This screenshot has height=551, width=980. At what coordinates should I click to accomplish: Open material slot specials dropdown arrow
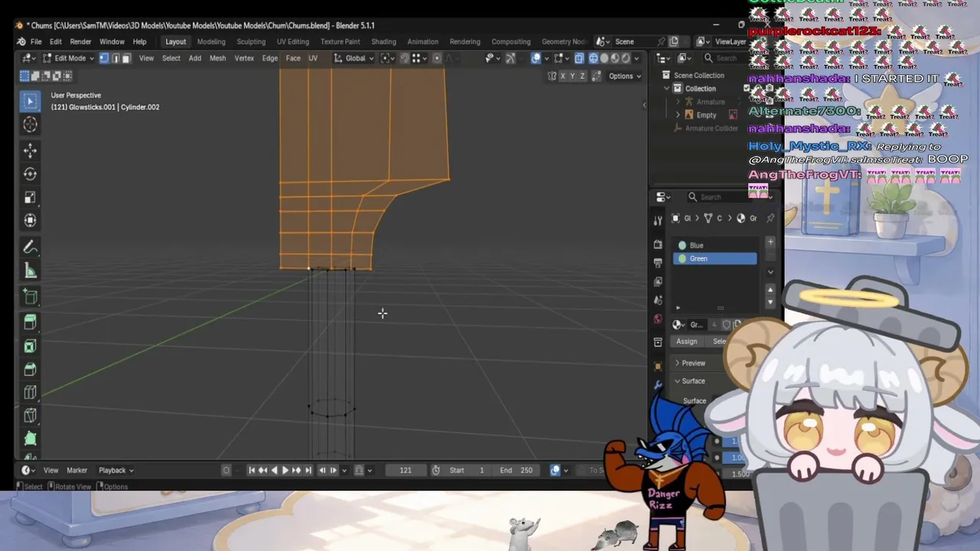click(770, 272)
